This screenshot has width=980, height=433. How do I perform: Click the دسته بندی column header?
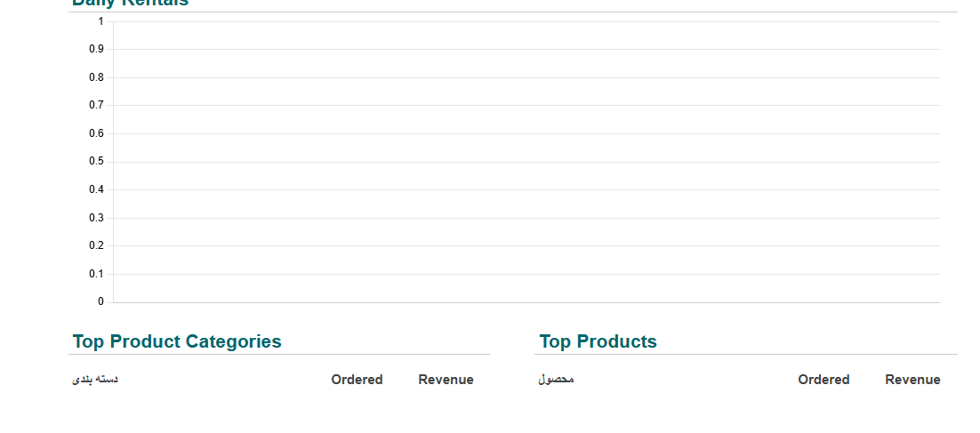coord(95,380)
